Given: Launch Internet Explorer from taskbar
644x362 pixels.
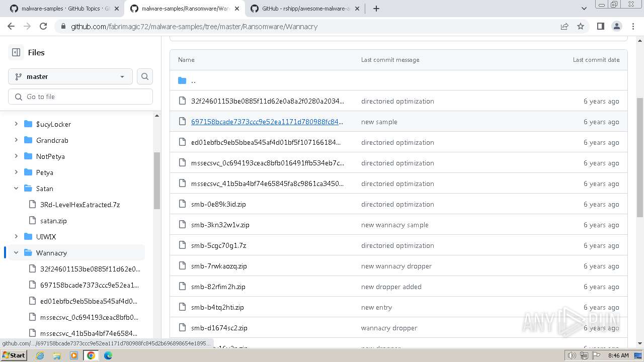Looking at the screenshot, I should coord(40,355).
